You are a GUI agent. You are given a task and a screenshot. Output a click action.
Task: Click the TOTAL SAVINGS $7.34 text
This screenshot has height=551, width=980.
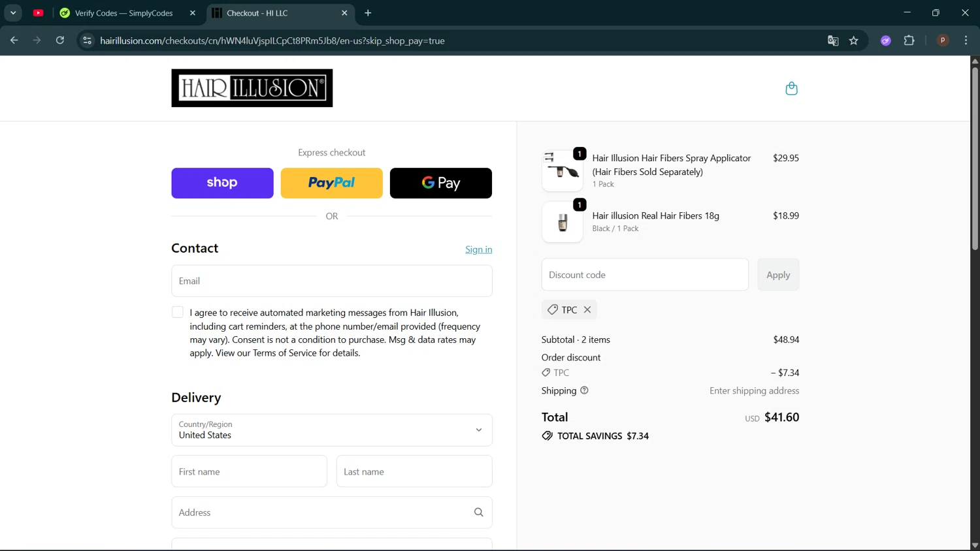[602, 436]
